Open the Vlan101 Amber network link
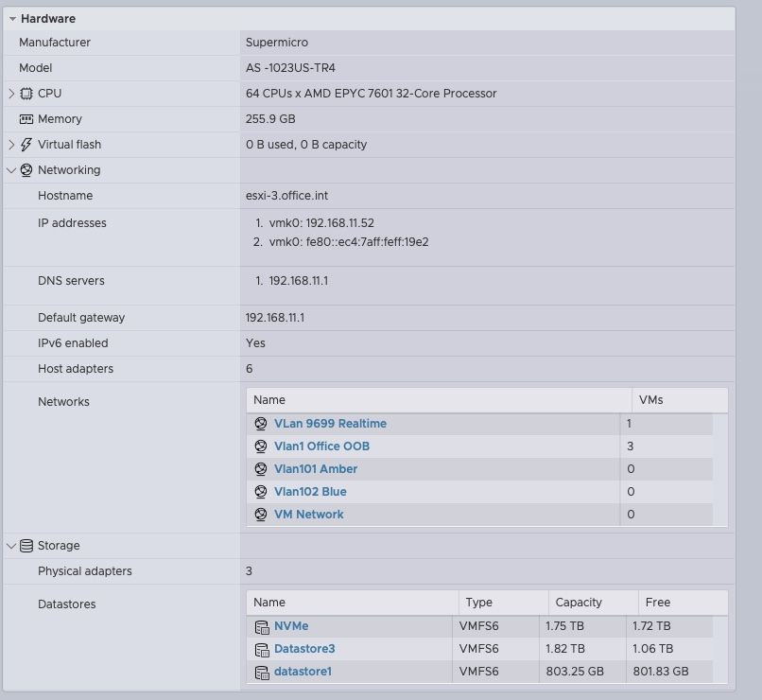Viewport: 762px width, 700px height. [316, 469]
